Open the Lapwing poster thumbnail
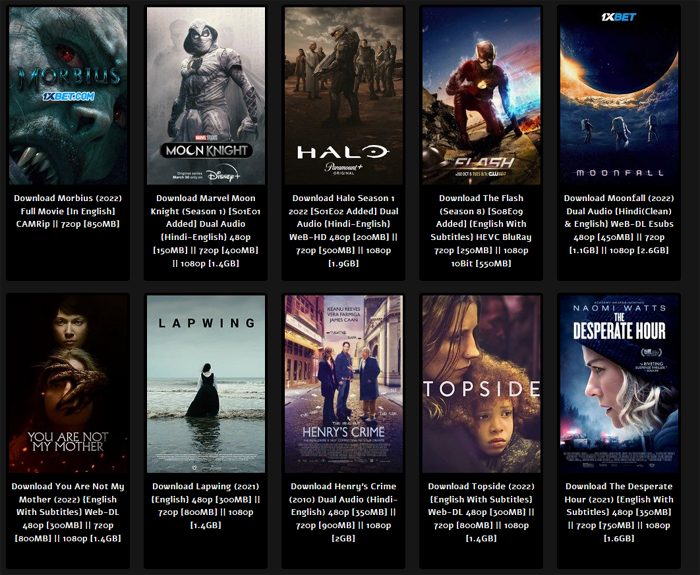Image resolution: width=700 pixels, height=575 pixels. [x=206, y=384]
